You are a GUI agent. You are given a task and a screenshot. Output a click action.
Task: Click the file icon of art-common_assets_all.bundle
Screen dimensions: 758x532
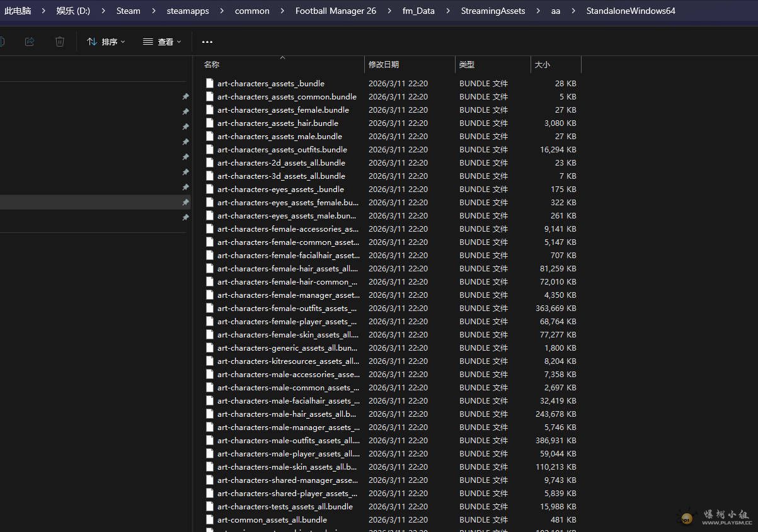coord(209,519)
